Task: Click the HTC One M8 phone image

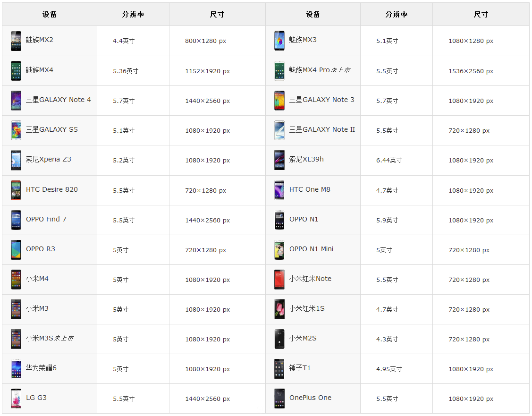Action: coord(279,190)
